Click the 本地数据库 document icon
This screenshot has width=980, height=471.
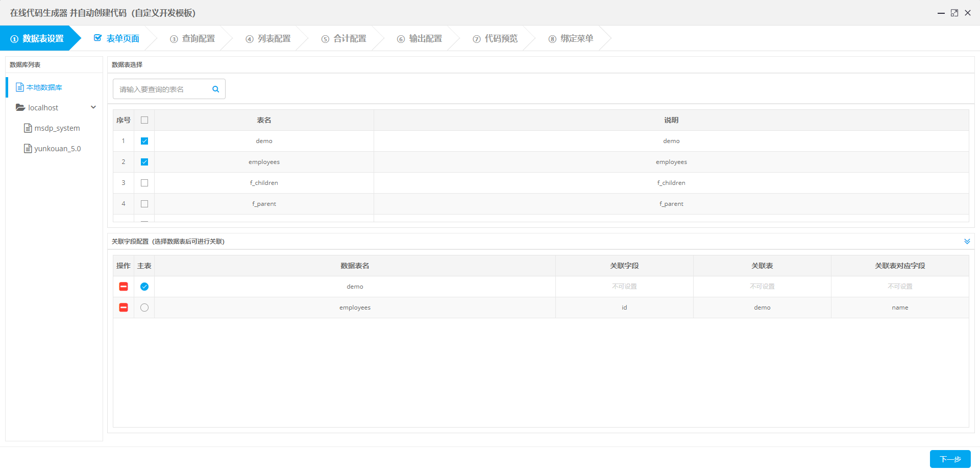coord(20,87)
